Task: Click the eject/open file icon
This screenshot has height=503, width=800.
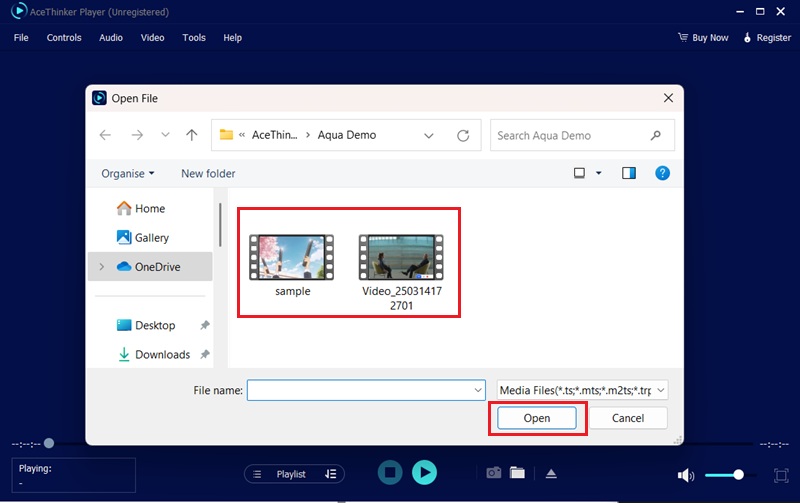Action: 550,473
